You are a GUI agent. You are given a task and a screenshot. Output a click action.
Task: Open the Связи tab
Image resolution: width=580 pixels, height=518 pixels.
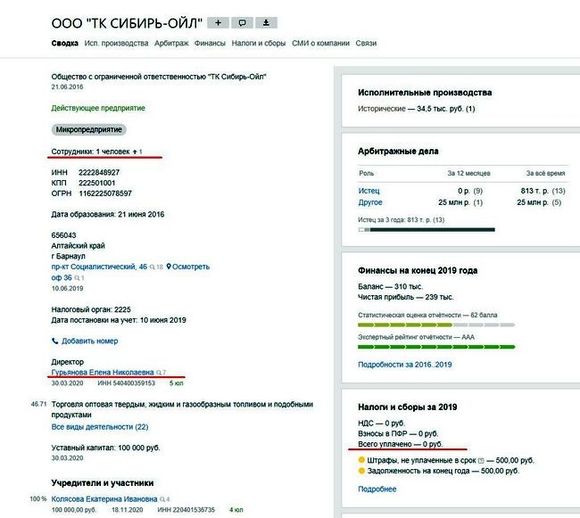click(366, 43)
